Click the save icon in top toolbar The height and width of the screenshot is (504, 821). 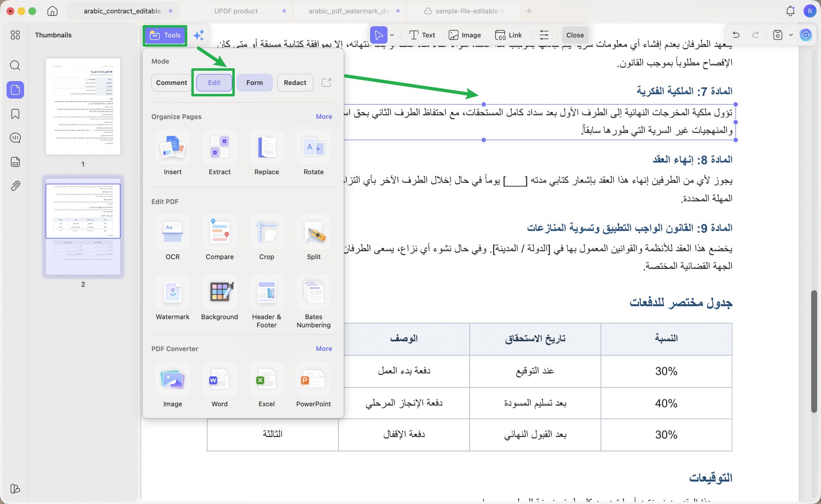(x=778, y=35)
